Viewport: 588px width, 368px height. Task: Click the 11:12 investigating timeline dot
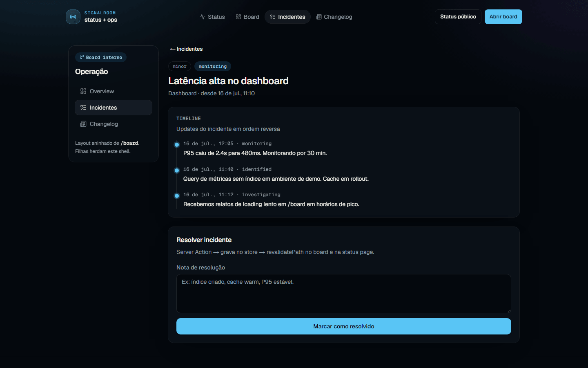coord(177,196)
